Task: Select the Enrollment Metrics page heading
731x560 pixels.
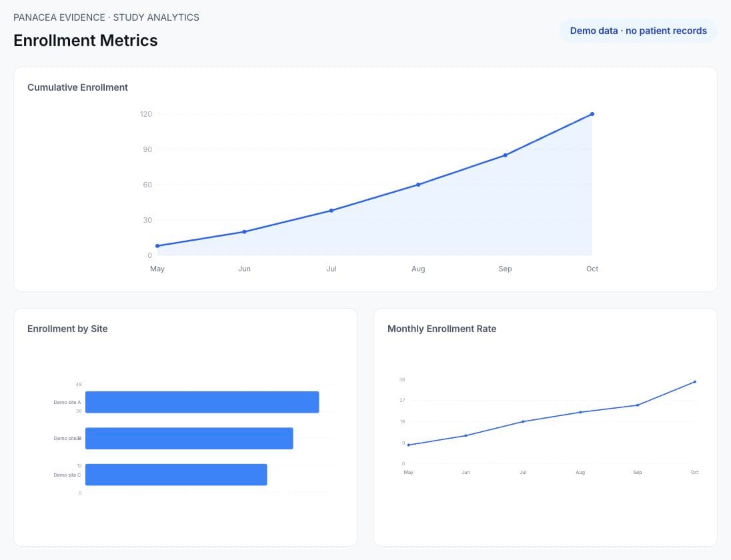Action: 85,41
